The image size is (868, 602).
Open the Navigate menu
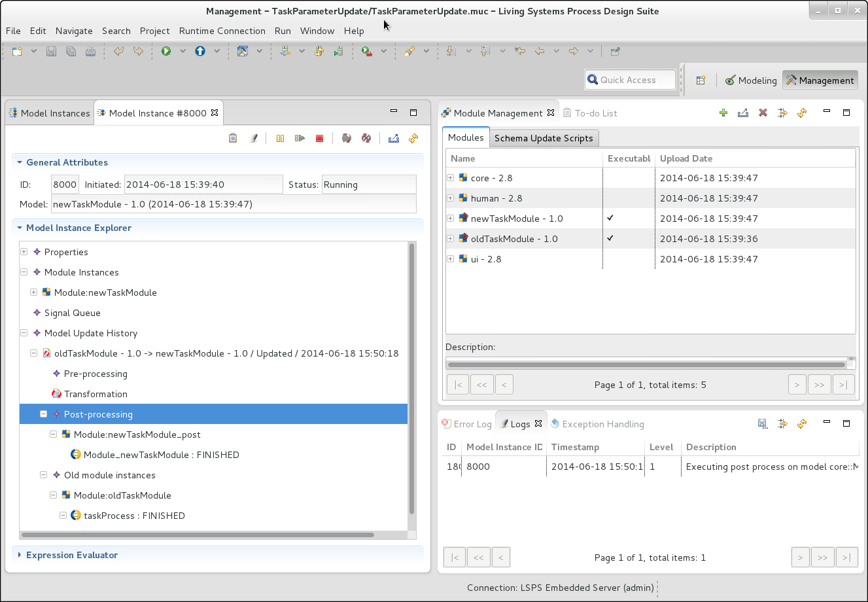(x=74, y=31)
